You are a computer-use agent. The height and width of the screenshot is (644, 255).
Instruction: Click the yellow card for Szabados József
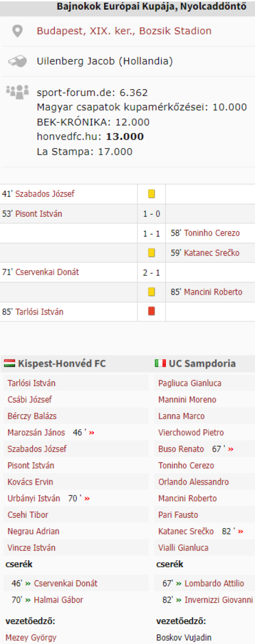151,194
